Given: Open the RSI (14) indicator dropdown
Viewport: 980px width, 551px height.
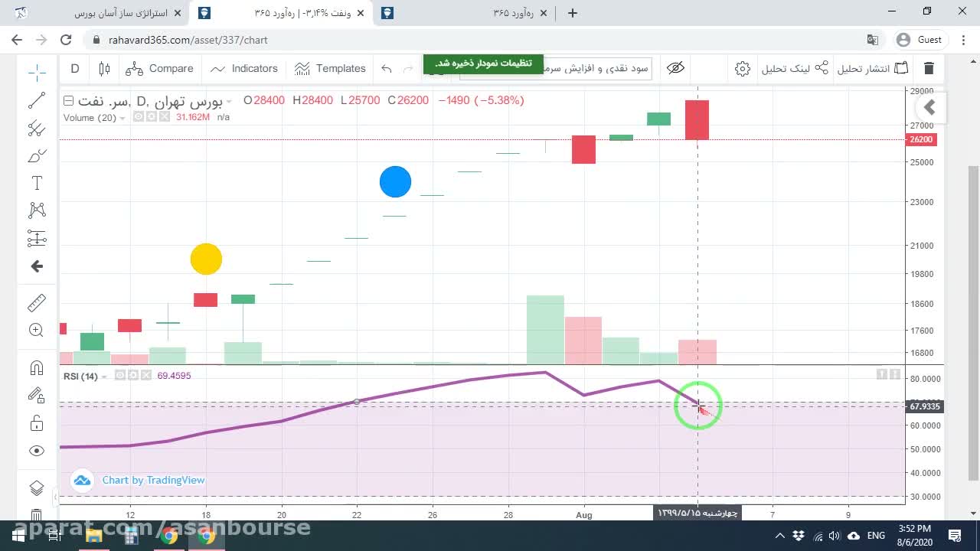Looking at the screenshot, I should [x=105, y=377].
